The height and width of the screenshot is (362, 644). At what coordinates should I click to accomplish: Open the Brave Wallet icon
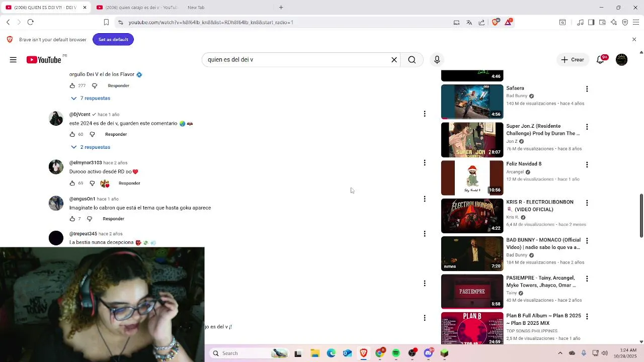[602, 22]
